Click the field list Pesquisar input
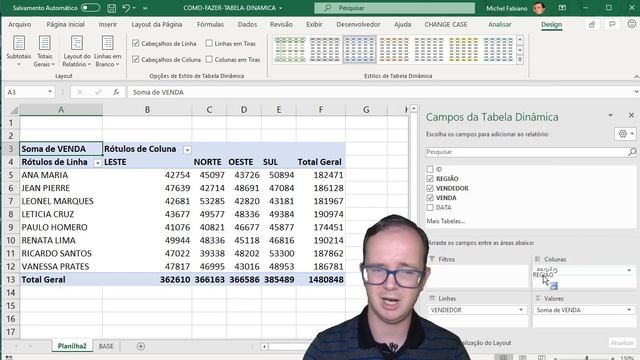 (527, 152)
